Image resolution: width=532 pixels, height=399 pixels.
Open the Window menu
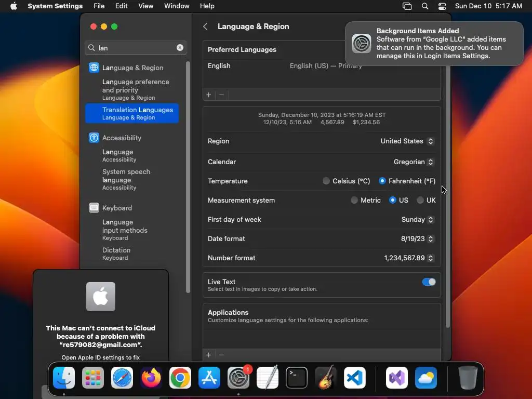(x=177, y=6)
